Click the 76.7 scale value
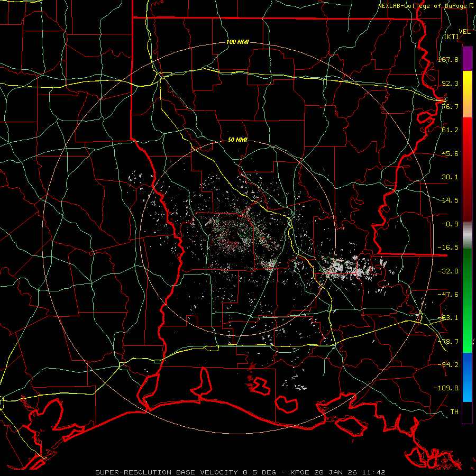 [x=450, y=106]
